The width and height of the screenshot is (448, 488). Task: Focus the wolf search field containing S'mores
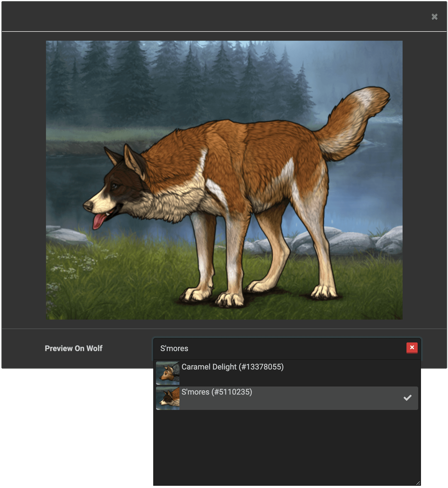(279, 349)
